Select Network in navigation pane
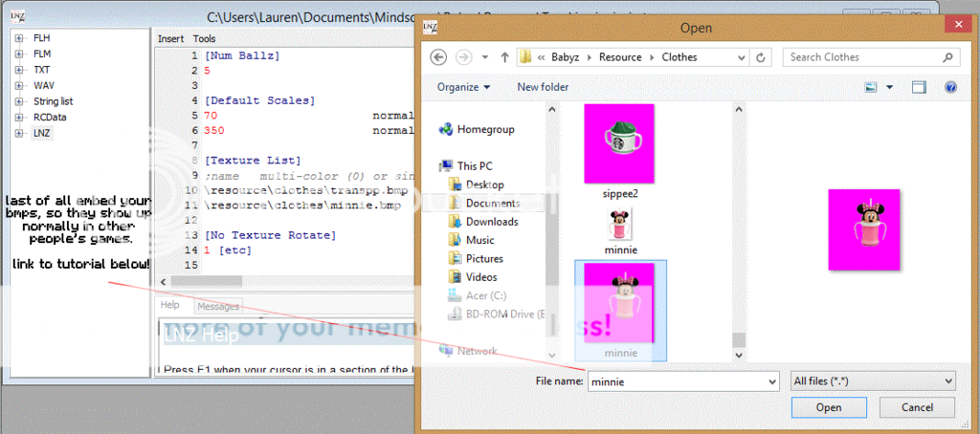This screenshot has height=434, width=980. (x=468, y=350)
